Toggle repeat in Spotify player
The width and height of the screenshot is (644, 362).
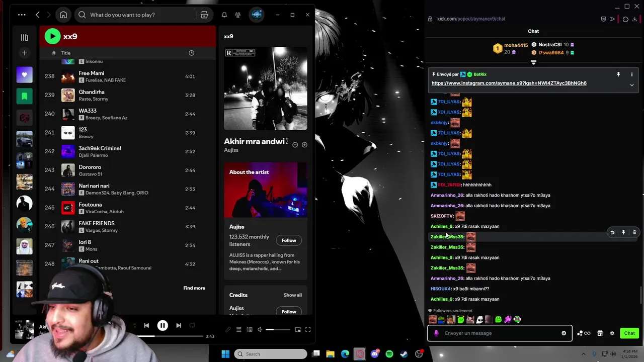pyautogui.click(x=192, y=325)
